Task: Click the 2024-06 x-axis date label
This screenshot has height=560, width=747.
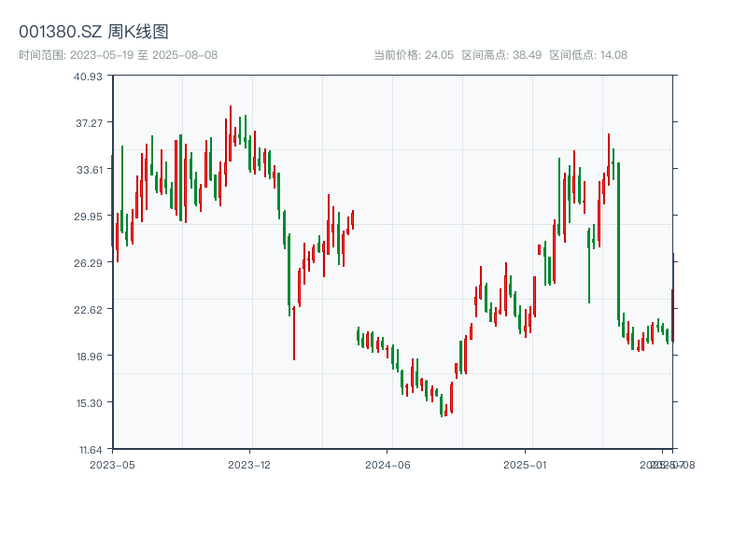Action: tap(388, 464)
